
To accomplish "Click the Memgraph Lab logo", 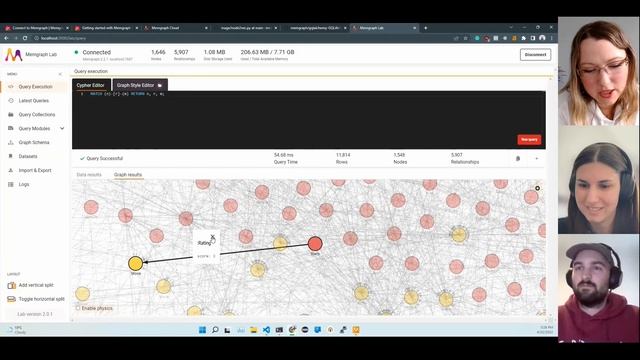I will click(x=13, y=55).
